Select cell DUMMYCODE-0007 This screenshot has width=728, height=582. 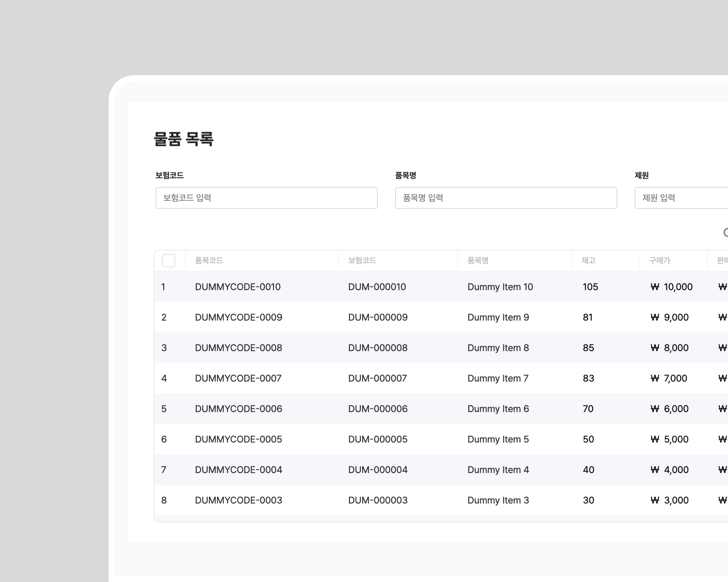point(238,378)
